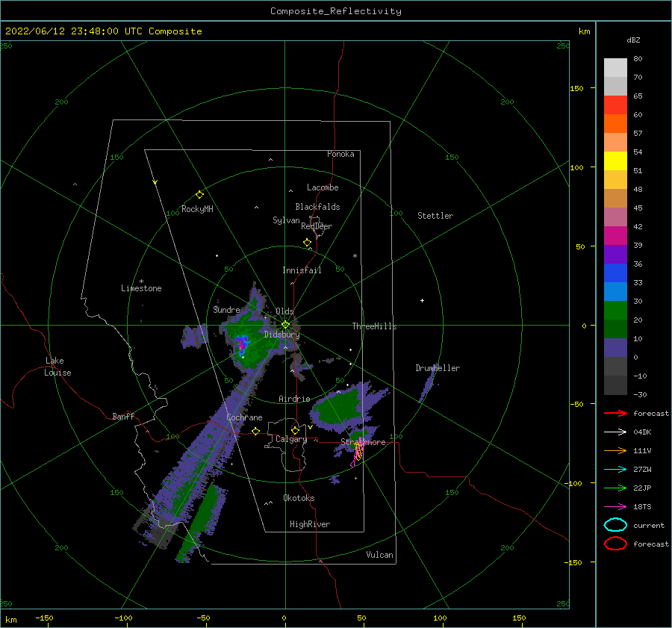The height and width of the screenshot is (628, 672).
Task: Click the yellow diamond marker inside Calgary outline
Action: [295, 430]
